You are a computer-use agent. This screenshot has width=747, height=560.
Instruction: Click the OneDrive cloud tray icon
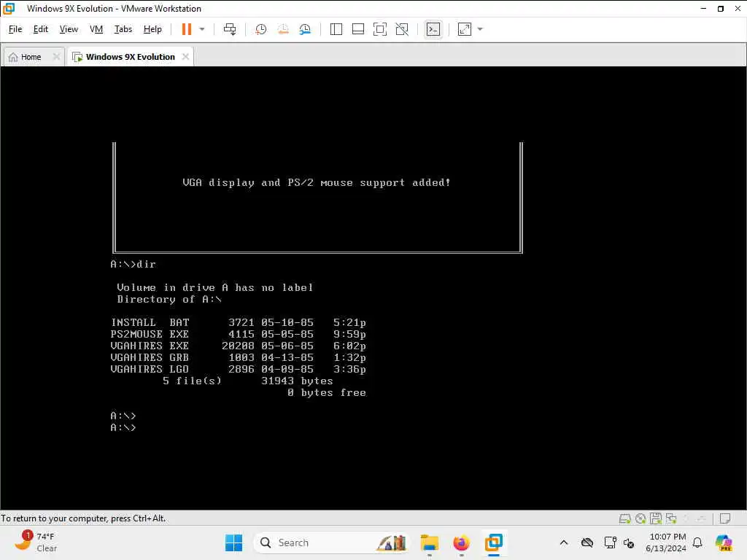[x=587, y=542]
